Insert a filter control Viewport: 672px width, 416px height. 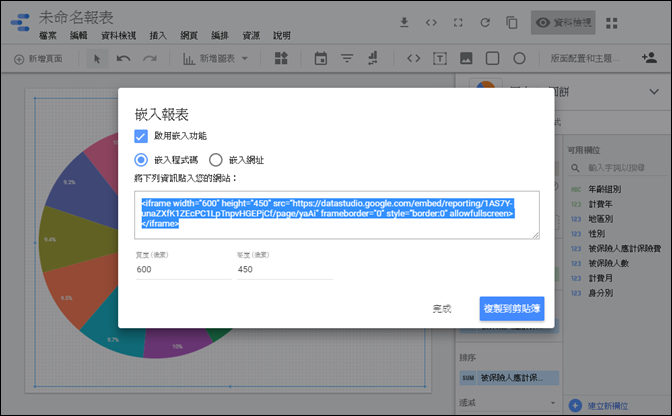(347, 58)
